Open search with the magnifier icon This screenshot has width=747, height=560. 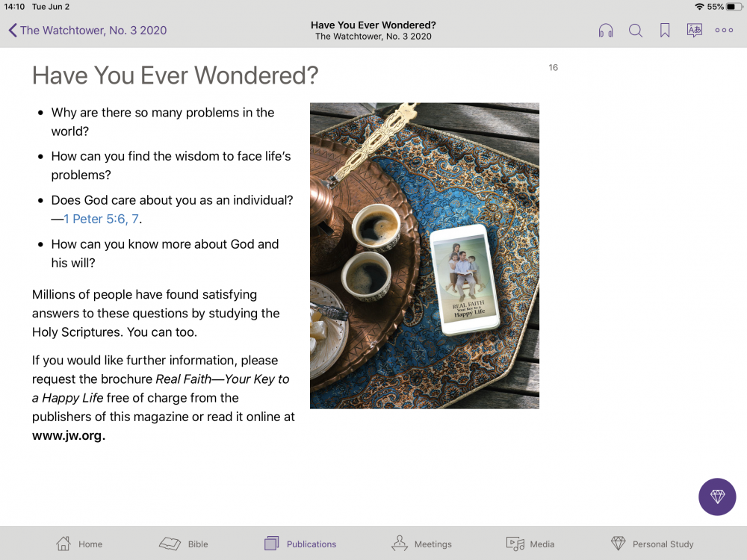[x=636, y=31]
